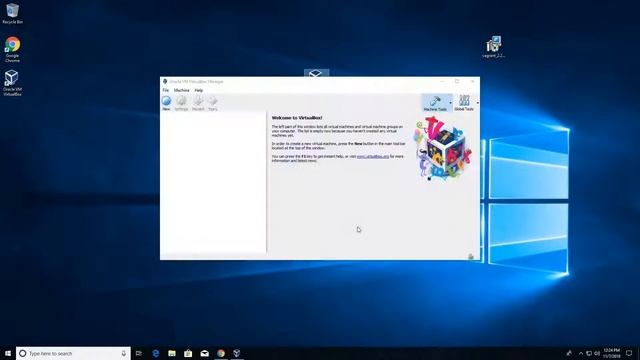Click the VirtualBox taskbar icon
Image resolution: width=640 pixels, height=360 pixels.
(237, 353)
